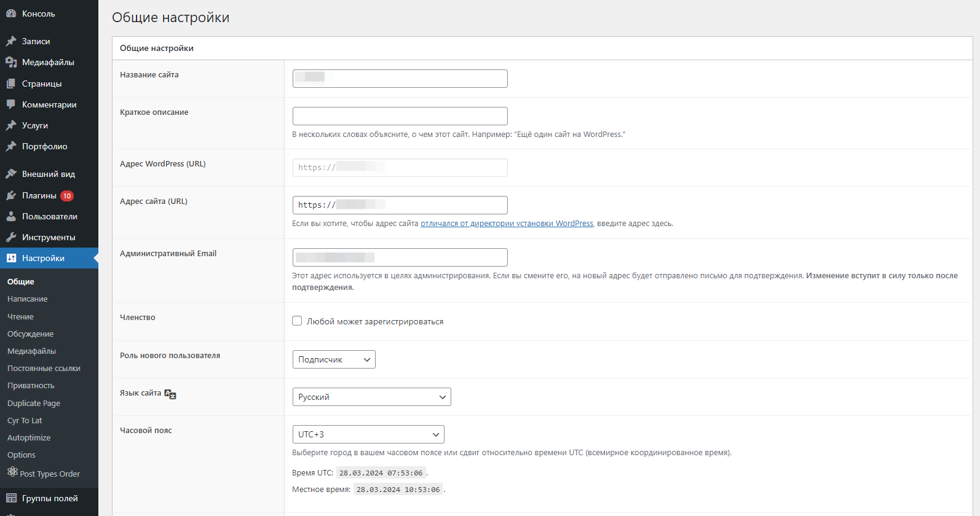Image resolution: width=980 pixels, height=516 pixels.
Task: Open Options submenu
Action: tap(22, 455)
